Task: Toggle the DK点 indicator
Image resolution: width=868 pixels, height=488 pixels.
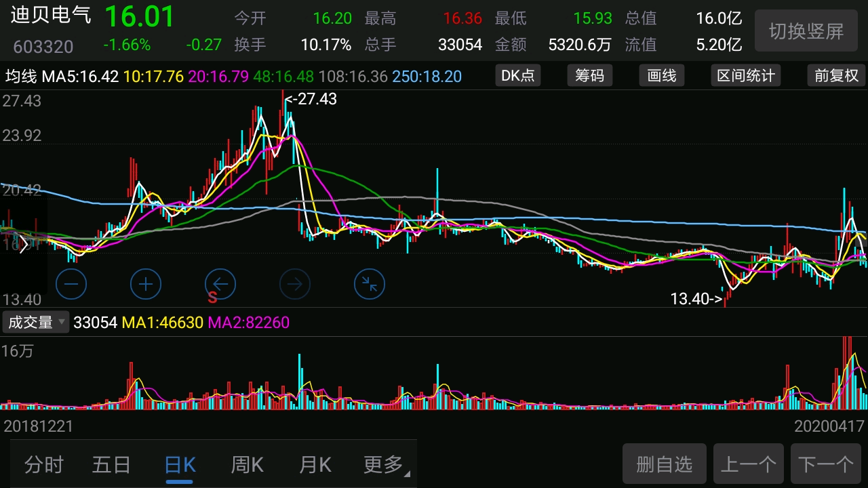Action: [x=518, y=75]
